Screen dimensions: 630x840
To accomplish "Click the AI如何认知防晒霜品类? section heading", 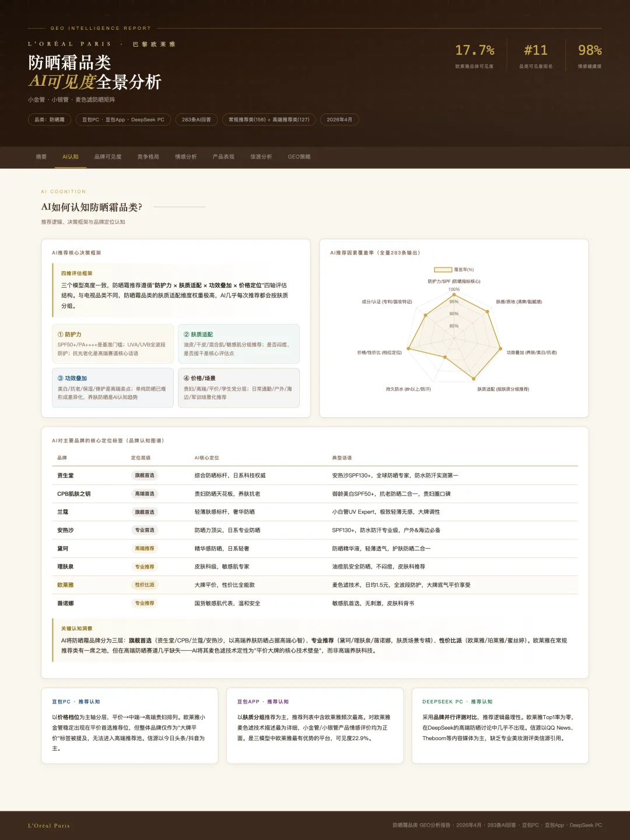I will [92, 207].
